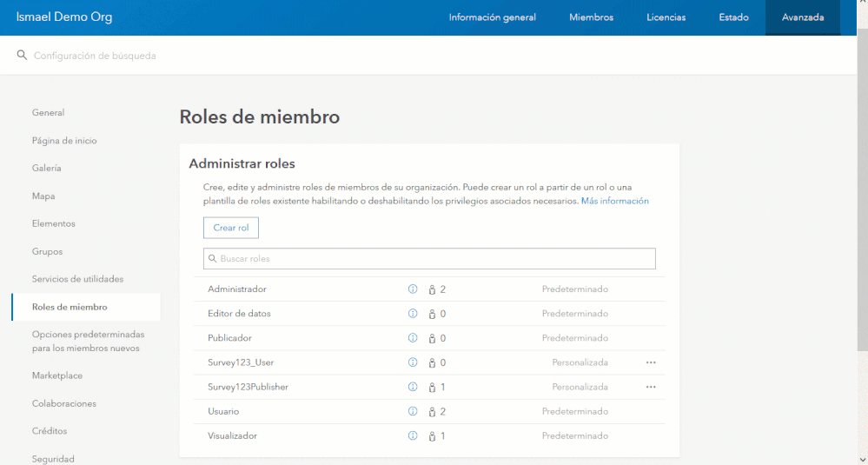Open Galería settings in sidebar
This screenshot has height=465, width=868.
tap(47, 169)
